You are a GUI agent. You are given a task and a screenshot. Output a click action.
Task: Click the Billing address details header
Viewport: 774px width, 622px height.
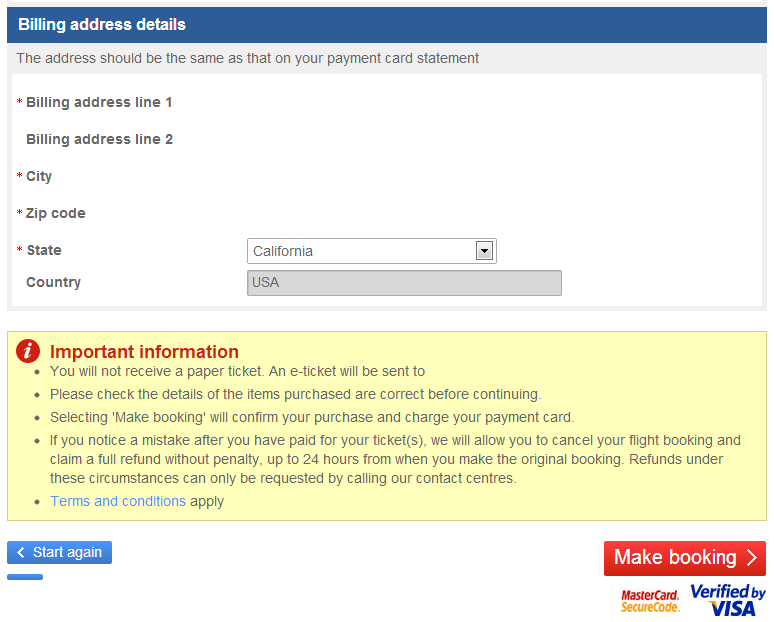(102, 25)
